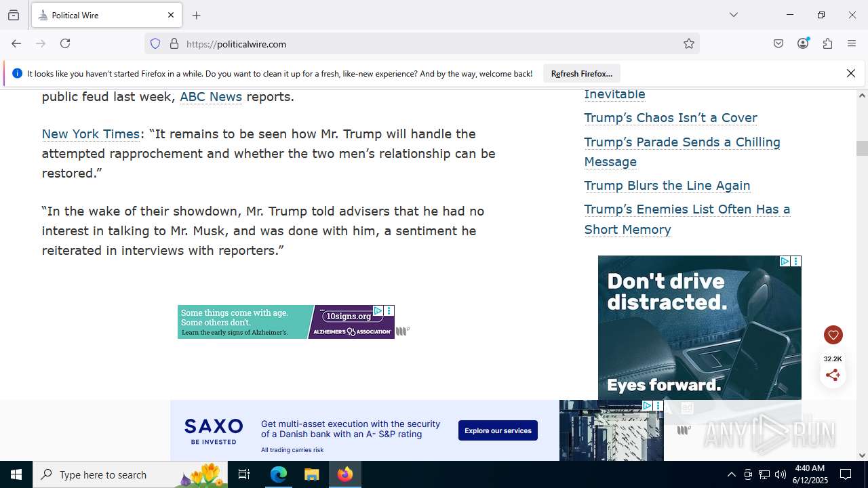Open the volume tray icon
This screenshot has height=488, width=868.
[x=781, y=474]
